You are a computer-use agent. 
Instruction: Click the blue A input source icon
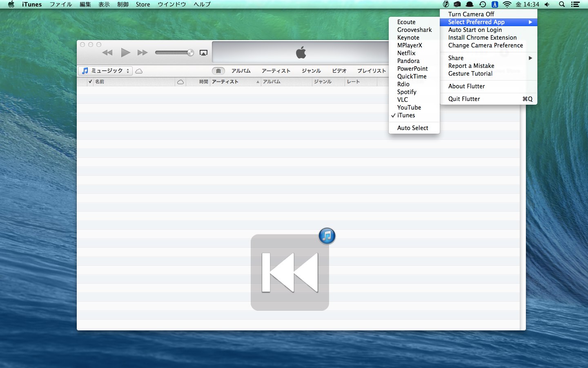[x=494, y=4]
